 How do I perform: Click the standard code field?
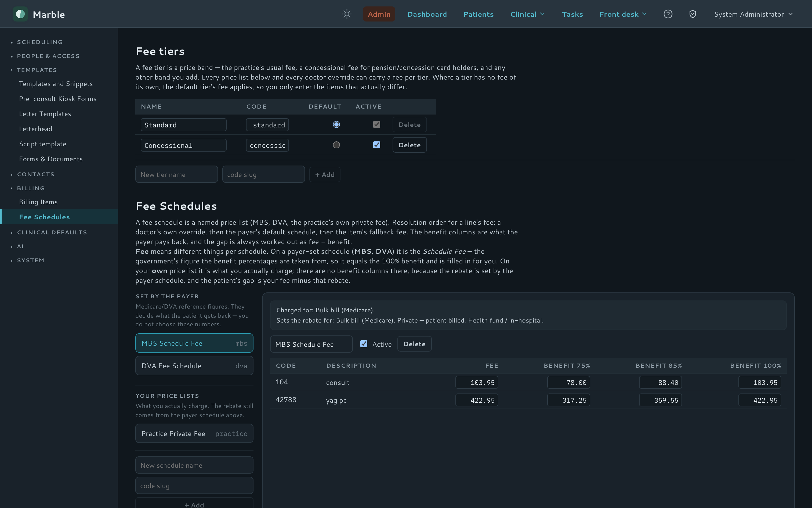point(267,125)
